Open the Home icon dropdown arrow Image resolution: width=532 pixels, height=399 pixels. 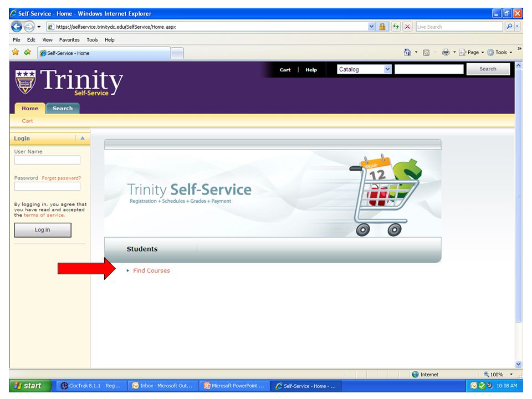coord(416,52)
